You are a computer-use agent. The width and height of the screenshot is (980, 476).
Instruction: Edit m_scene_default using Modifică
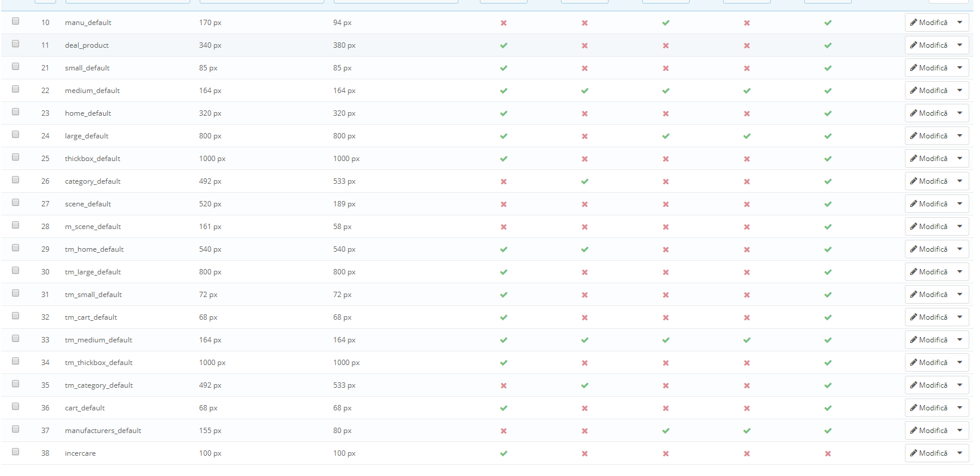[929, 227]
